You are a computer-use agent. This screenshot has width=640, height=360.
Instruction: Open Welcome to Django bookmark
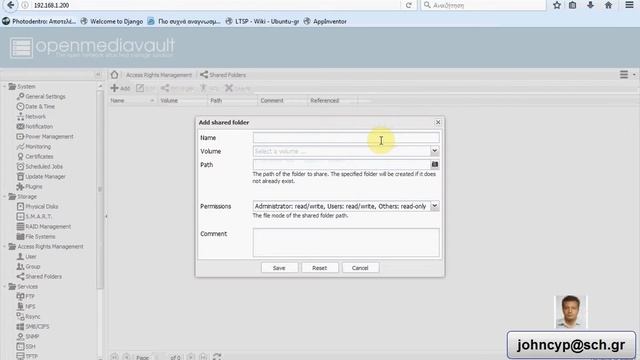[112, 21]
